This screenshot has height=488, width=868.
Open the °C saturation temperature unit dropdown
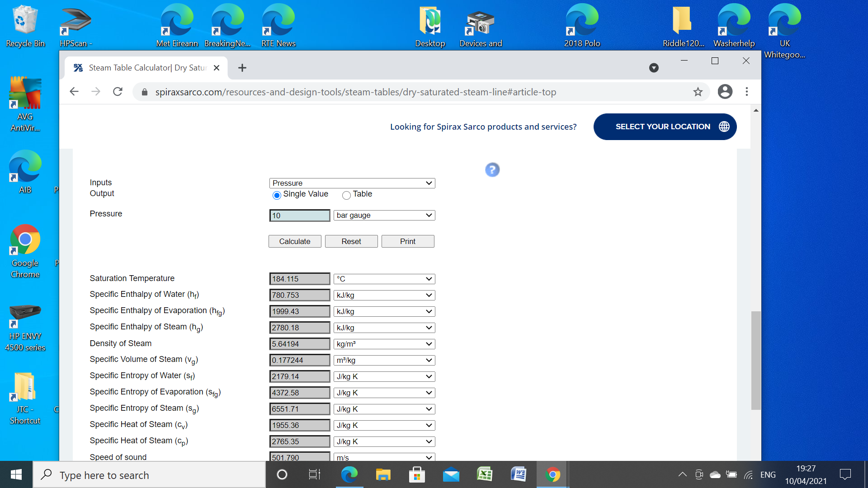pyautogui.click(x=384, y=279)
